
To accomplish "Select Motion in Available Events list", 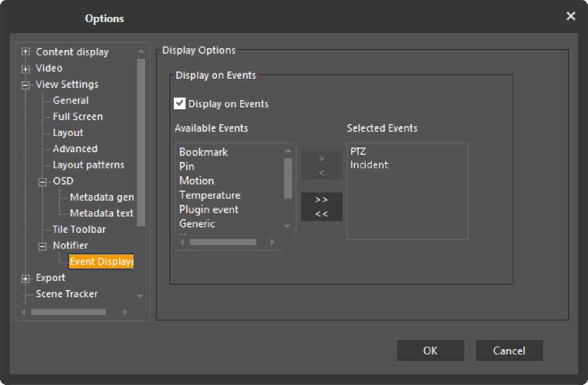I will point(197,181).
